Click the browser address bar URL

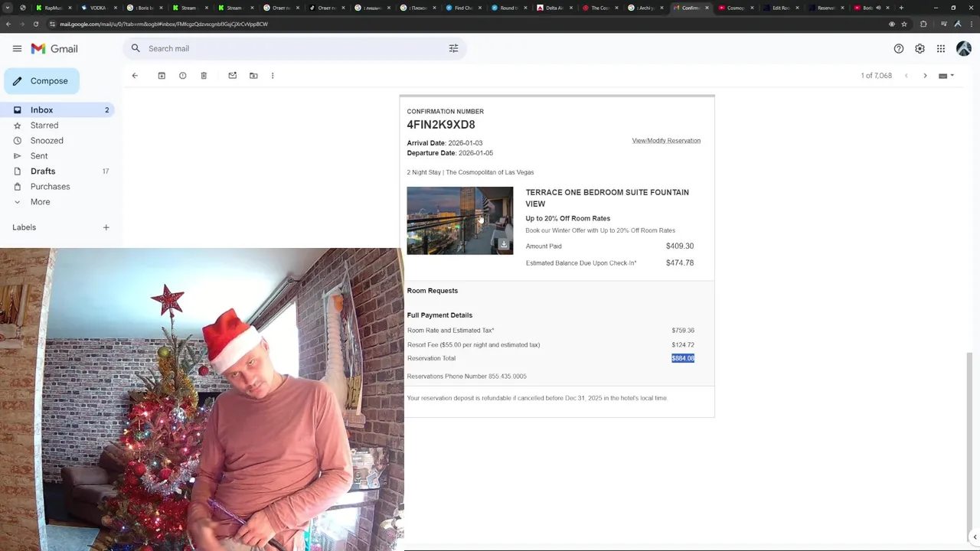pyautogui.click(x=164, y=24)
